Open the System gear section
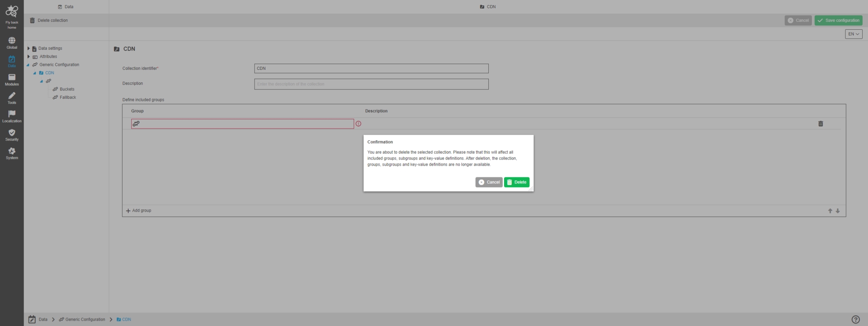 click(x=12, y=153)
